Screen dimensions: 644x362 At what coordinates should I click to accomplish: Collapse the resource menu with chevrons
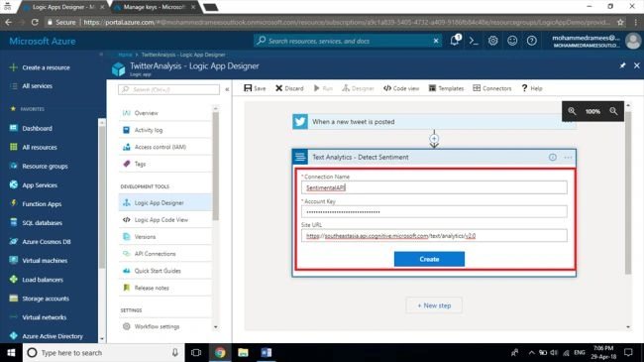tap(227, 89)
